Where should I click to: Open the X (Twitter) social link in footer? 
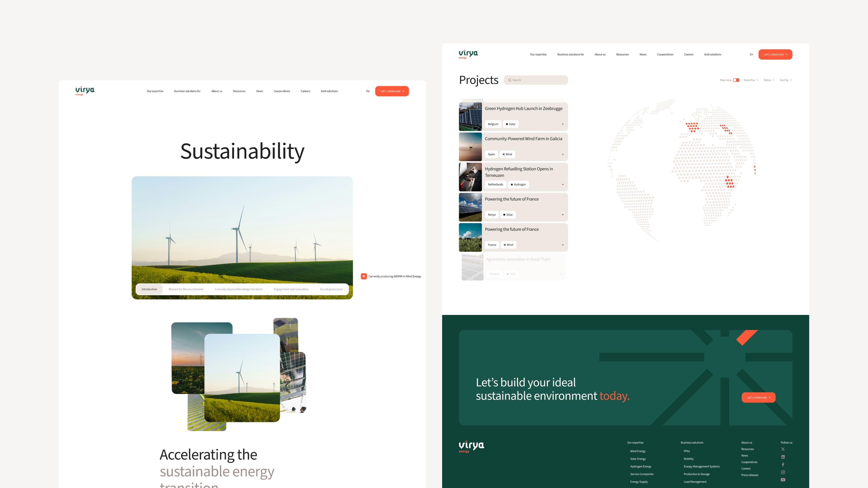click(783, 449)
